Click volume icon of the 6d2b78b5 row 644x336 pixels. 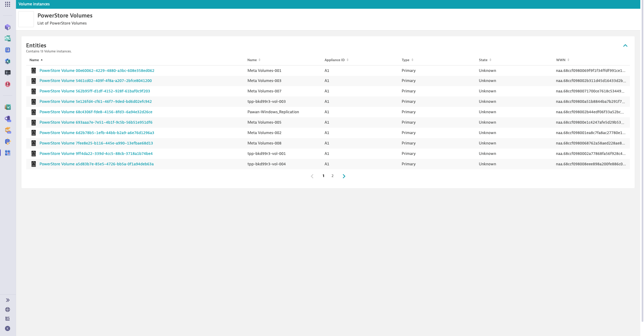click(34, 133)
